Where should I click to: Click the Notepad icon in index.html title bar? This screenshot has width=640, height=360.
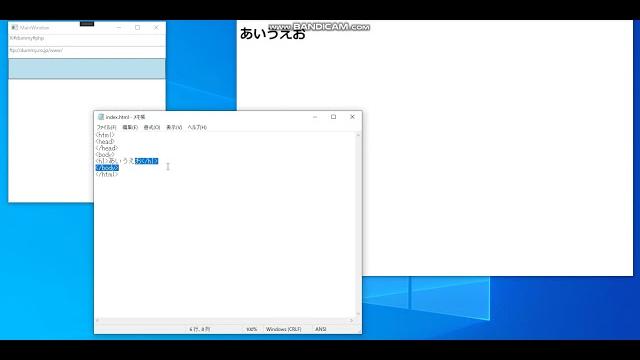(101, 117)
